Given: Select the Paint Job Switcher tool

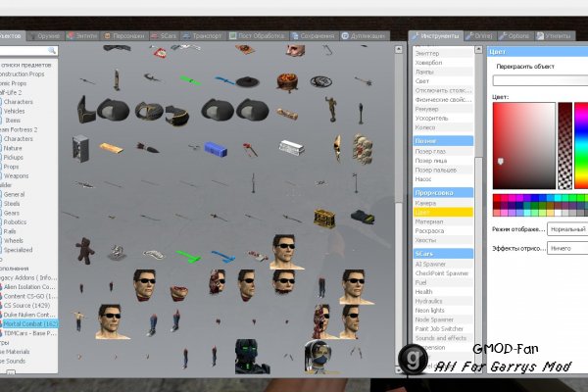Looking at the screenshot, I should (x=443, y=328).
